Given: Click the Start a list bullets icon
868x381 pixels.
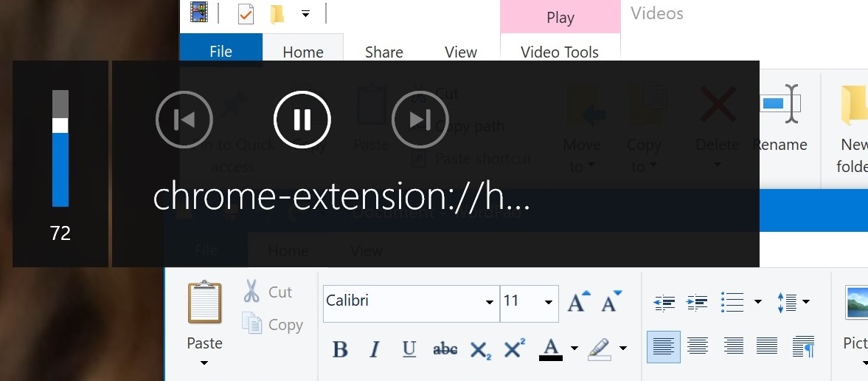Looking at the screenshot, I should (x=732, y=302).
